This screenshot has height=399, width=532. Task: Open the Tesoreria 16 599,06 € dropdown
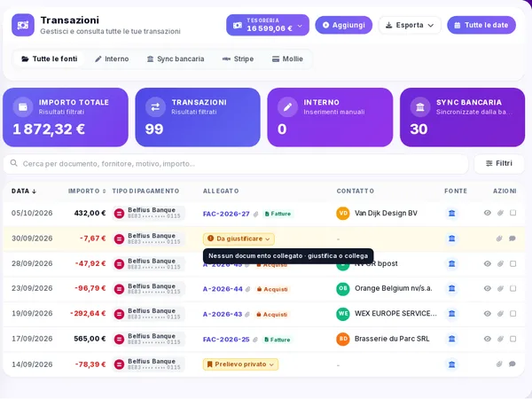[268, 25]
